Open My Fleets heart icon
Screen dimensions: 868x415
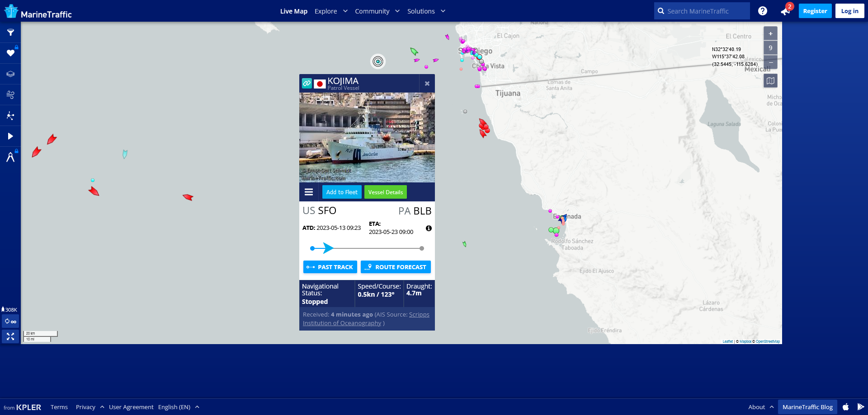coord(10,53)
